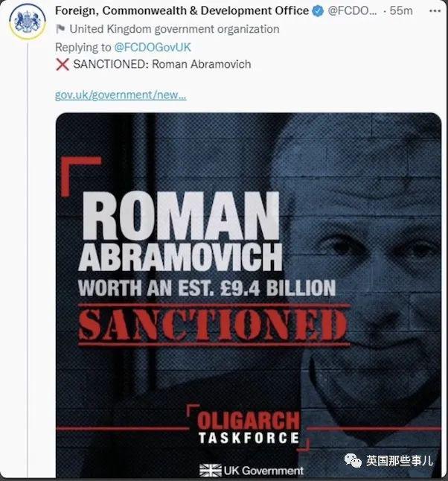
Task: Open the Foreign, Commonwealth & Development Office profile
Action: (182, 12)
